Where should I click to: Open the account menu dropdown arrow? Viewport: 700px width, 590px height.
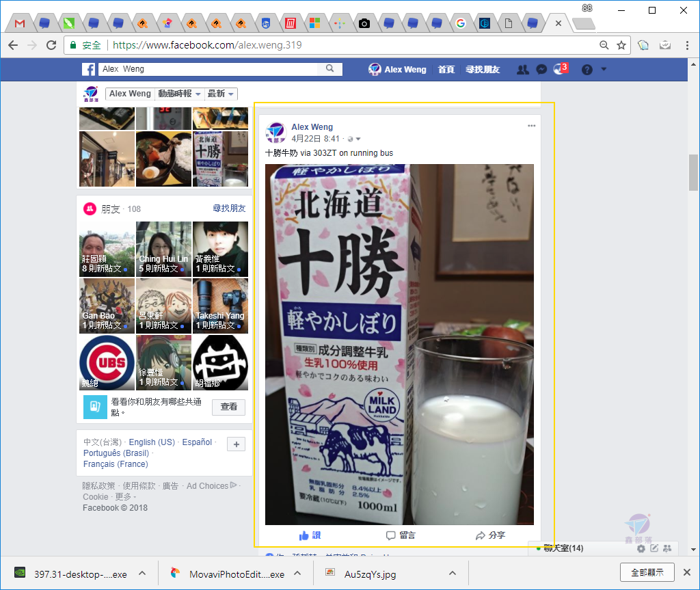click(604, 69)
